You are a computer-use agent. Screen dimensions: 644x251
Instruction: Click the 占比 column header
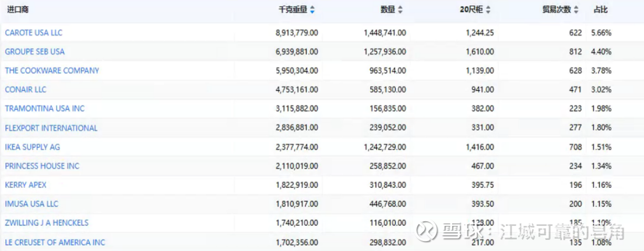(x=600, y=10)
